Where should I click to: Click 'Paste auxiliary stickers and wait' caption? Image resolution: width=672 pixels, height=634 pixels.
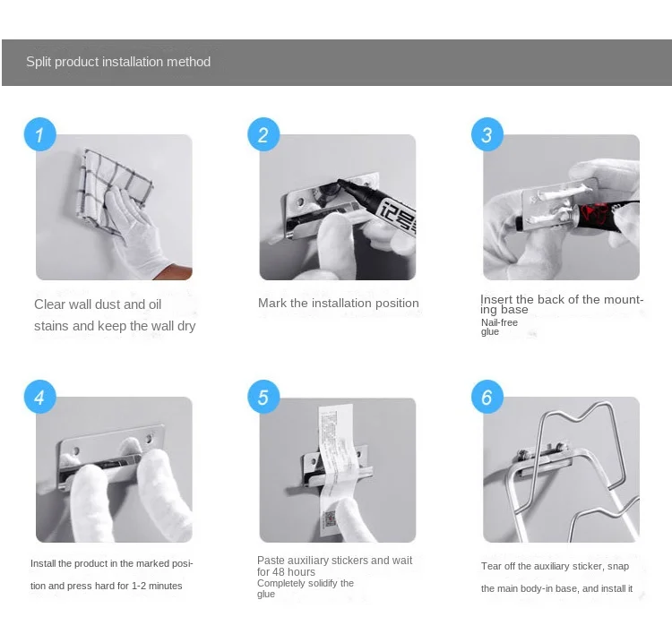(335, 561)
